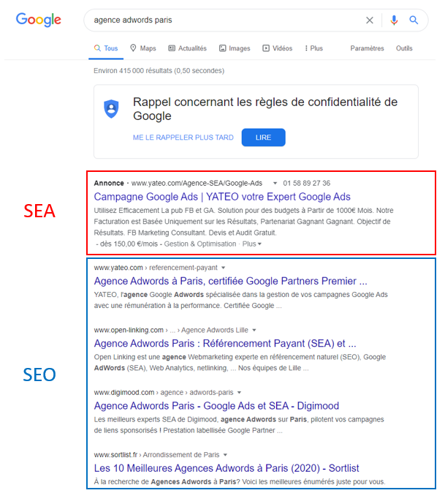Expand the Plus more-options menu
Screen dimensions: 445x504
pyautogui.click(x=313, y=48)
